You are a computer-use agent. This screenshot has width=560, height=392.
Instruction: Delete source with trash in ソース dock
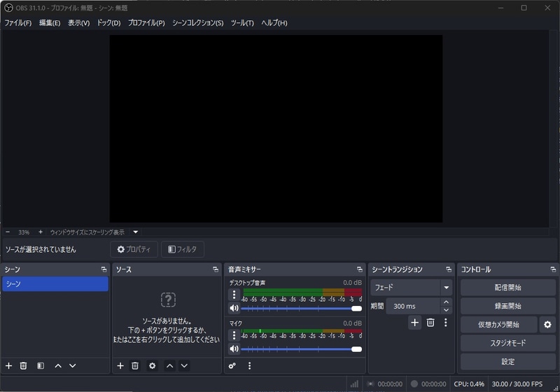point(135,365)
